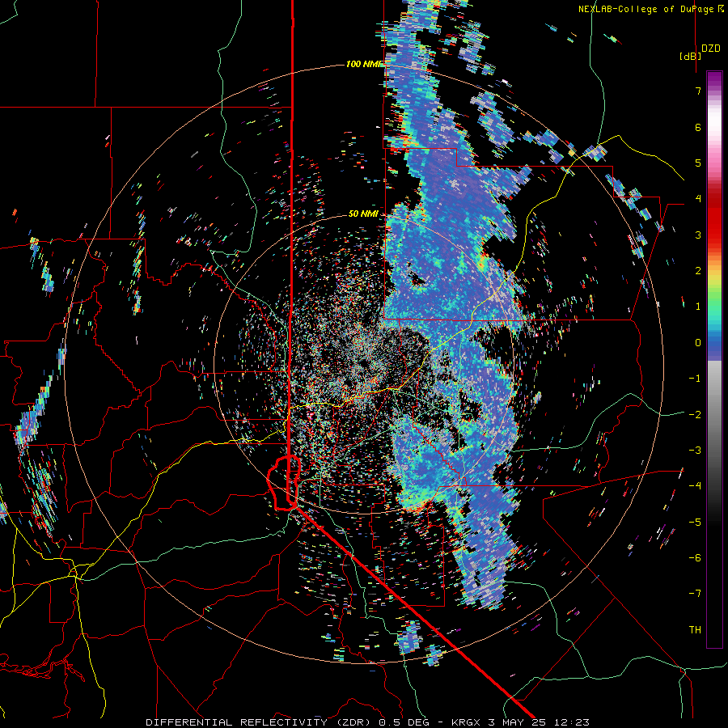Click the -2 value on the color scale

pyautogui.click(x=695, y=415)
